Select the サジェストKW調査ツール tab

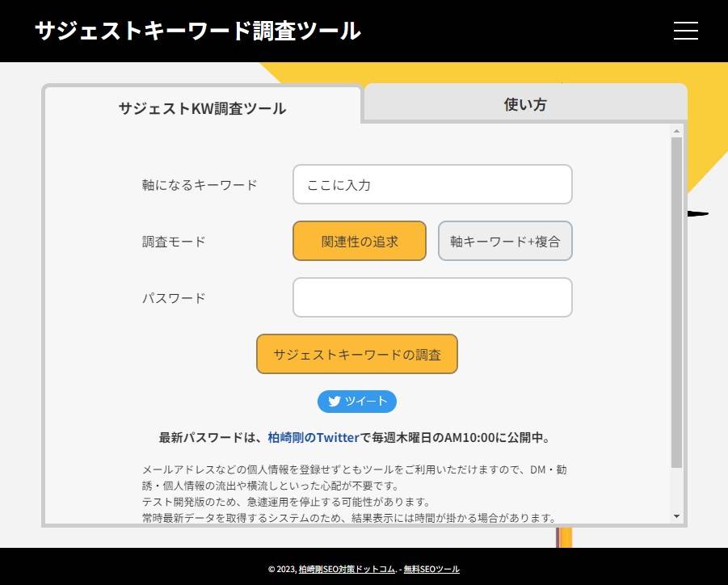tap(202, 107)
